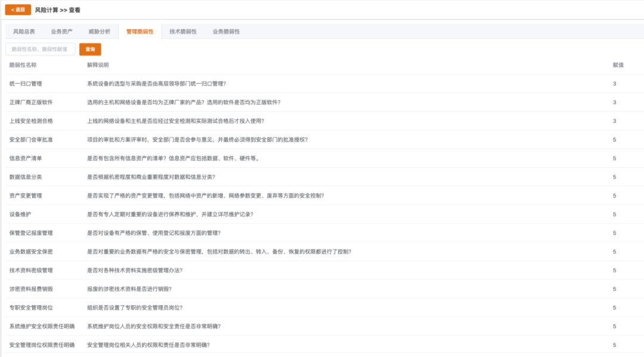Image resolution: width=644 pixels, height=357 pixels.
Task: Select the 统一归口管理 row name
Action: (x=26, y=84)
